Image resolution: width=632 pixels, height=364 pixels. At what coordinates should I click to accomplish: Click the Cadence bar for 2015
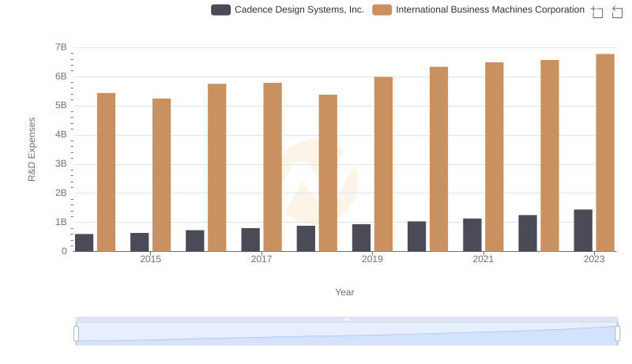point(140,242)
